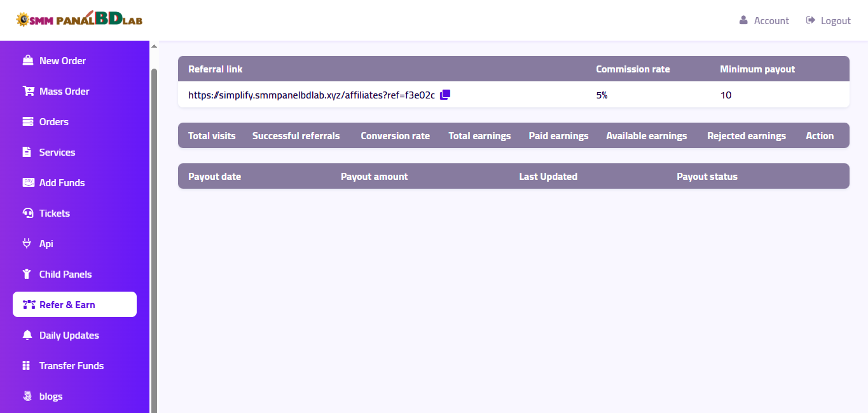The width and height of the screenshot is (868, 413).
Task: Click the Api plug icon
Action: pos(27,244)
